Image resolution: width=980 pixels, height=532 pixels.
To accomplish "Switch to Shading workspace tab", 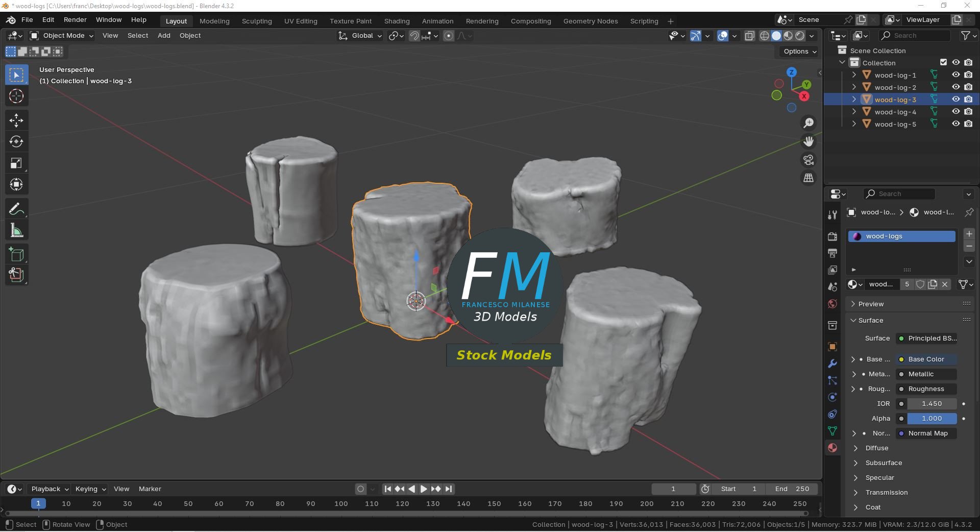I will 397,21.
